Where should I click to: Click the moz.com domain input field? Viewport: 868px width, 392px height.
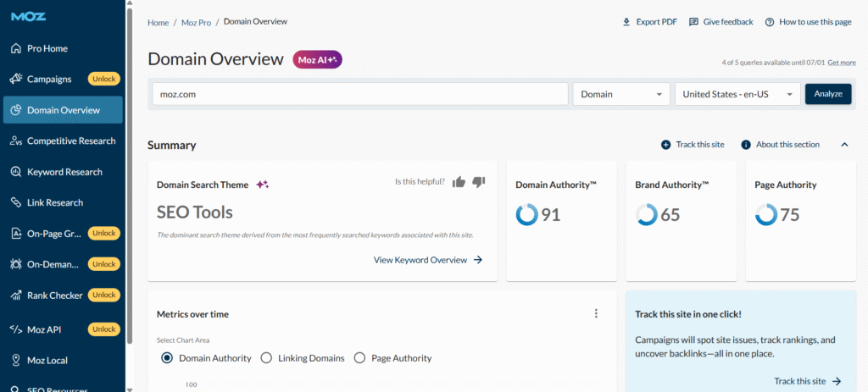(x=360, y=94)
